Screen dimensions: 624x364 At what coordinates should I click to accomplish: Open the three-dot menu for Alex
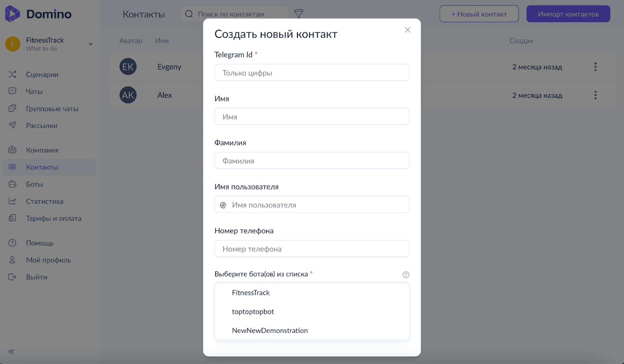(x=596, y=95)
